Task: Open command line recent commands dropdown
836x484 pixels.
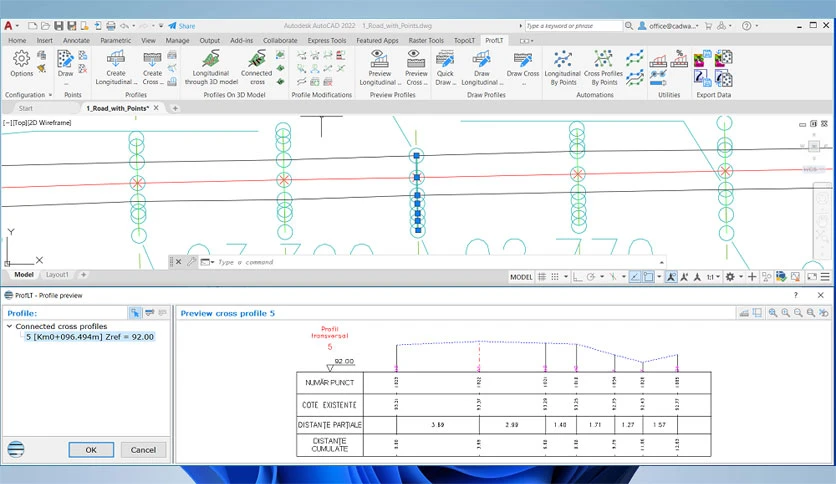Action: 207,262
